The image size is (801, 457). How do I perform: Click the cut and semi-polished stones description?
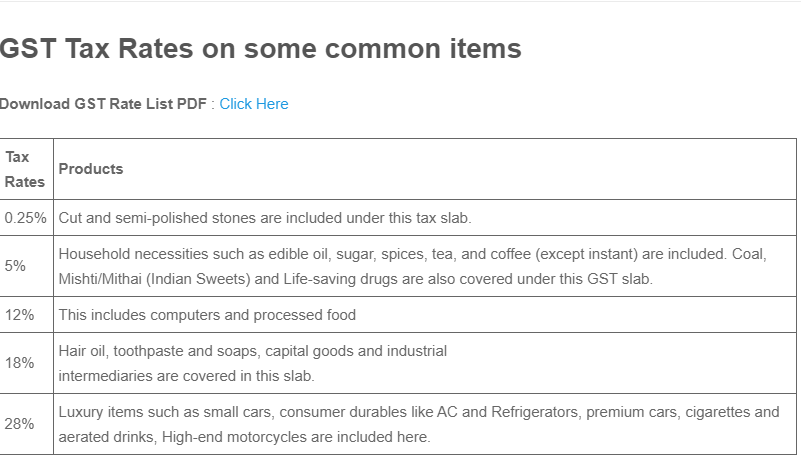[265, 218]
